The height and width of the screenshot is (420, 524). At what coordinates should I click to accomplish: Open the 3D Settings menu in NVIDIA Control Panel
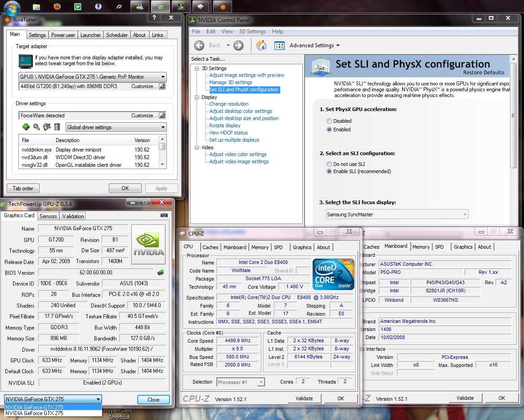252,31
